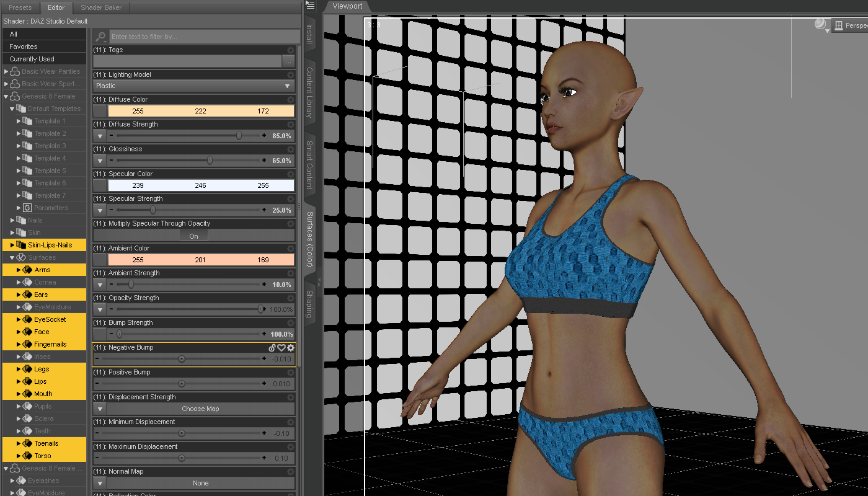Screen dimensions: 868x496
Task: Click the Specular Color map button
Action: [100, 185]
